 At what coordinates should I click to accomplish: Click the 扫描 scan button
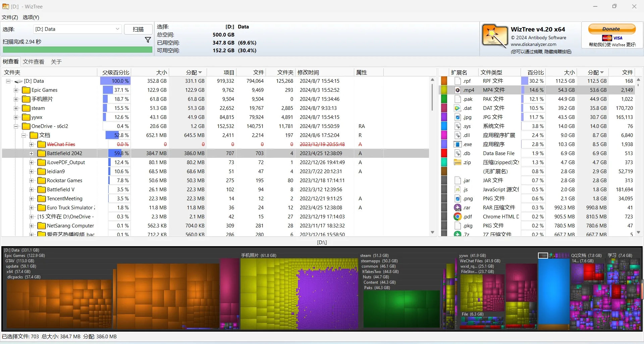pos(138,29)
